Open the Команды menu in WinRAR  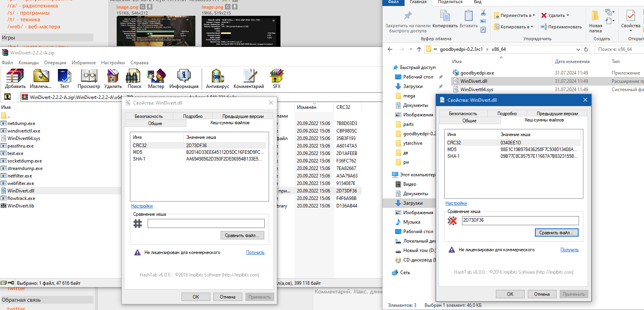pyautogui.click(x=28, y=63)
